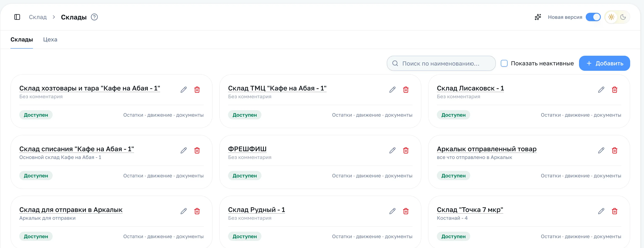Image resolution: width=644 pixels, height=248 pixels.
Task: Open Склад ТМЦ "Кафе на Абая - 1" link
Action: (x=277, y=88)
